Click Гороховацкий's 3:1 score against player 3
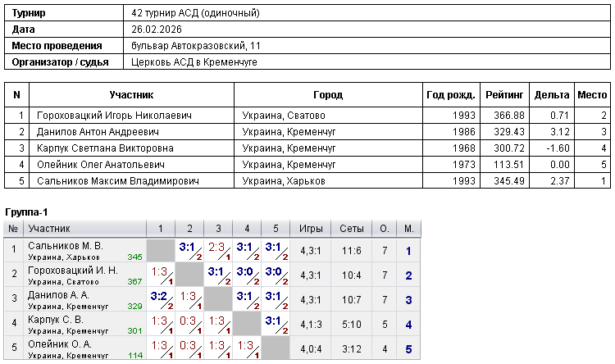615x364 pixels. point(216,271)
